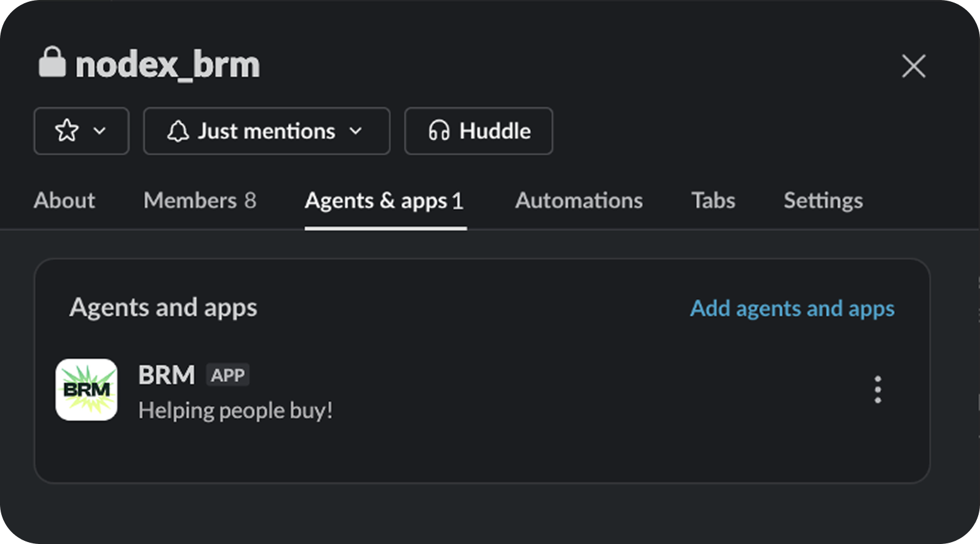This screenshot has width=980, height=544.
Task: Open the BRM app logo thumbnail
Action: pos(86,390)
